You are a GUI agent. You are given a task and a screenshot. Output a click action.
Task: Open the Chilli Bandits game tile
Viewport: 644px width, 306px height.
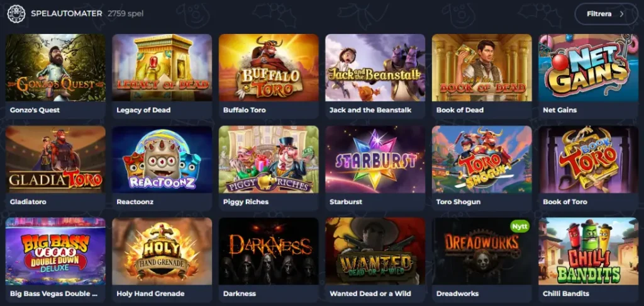coord(588,260)
